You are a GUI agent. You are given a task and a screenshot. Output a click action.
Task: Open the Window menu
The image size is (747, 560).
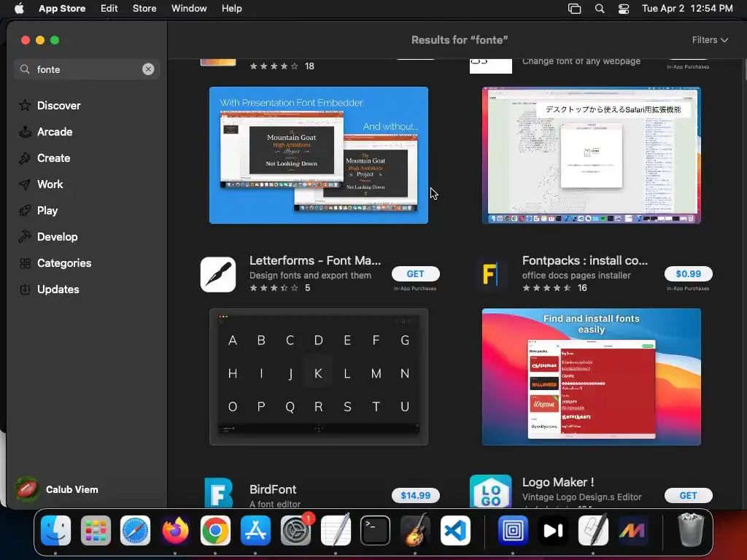(x=189, y=9)
